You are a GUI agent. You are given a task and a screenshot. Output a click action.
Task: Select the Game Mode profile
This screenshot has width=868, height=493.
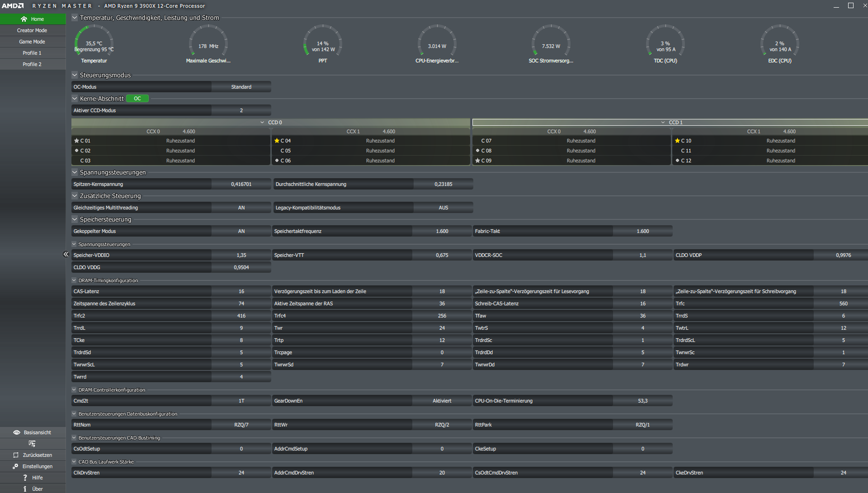[x=32, y=42]
